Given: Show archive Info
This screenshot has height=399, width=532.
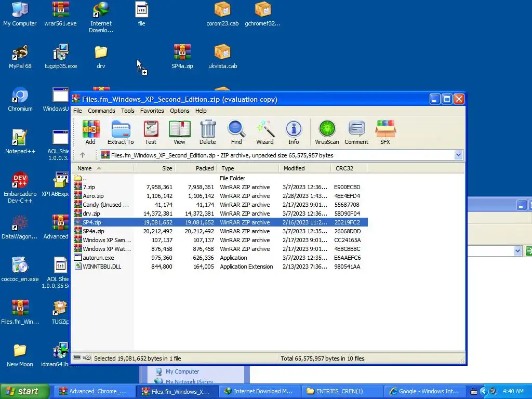Looking at the screenshot, I should click(294, 132).
